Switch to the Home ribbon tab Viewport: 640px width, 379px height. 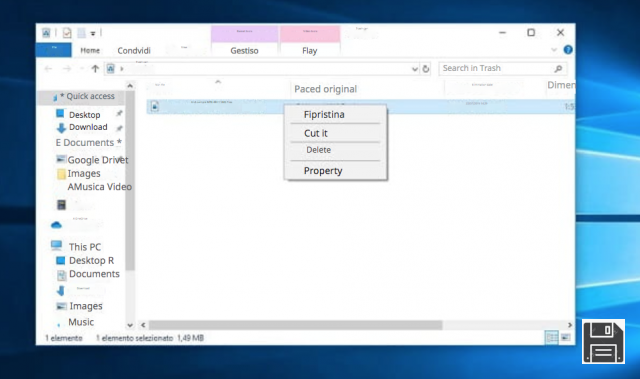coord(90,51)
